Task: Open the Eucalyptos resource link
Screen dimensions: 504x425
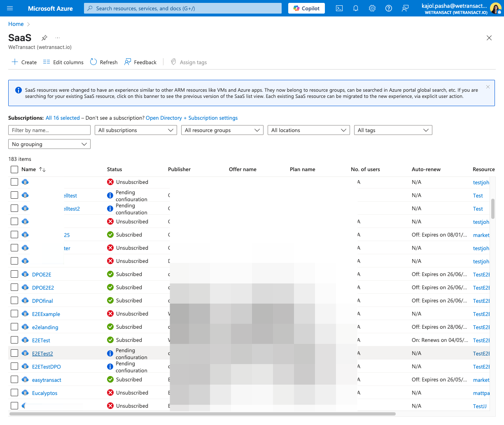Action: [45, 393]
